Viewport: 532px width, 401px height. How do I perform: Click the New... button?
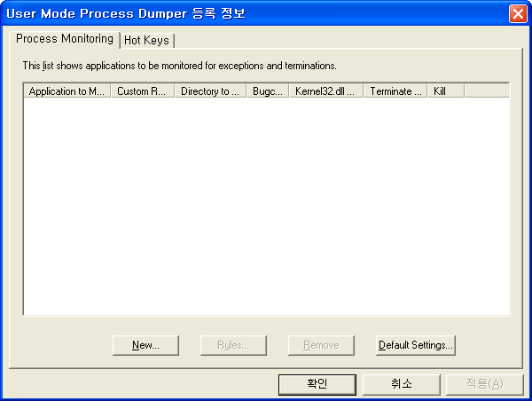pos(145,345)
